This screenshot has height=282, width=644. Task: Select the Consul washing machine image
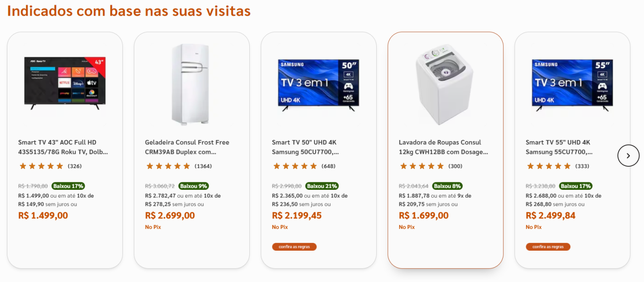click(x=445, y=84)
